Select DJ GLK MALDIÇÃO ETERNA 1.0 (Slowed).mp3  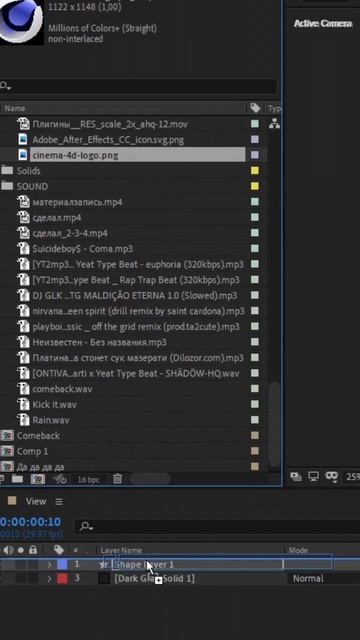(135, 296)
